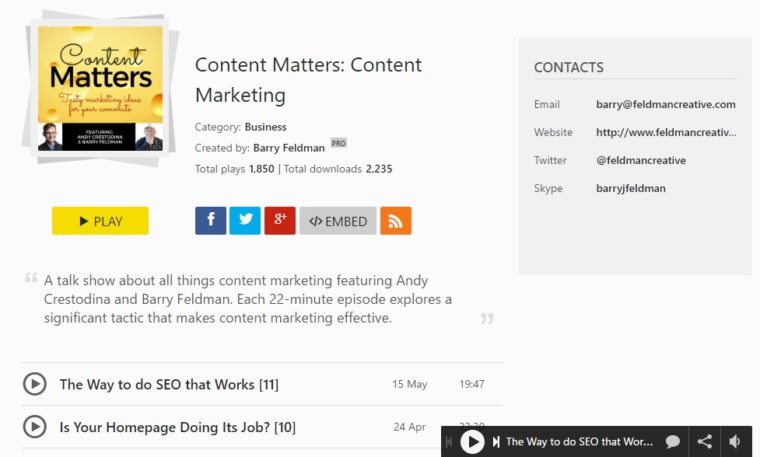This screenshot has height=457, width=760.
Task: Open the feldmancreative website link
Action: [x=666, y=132]
